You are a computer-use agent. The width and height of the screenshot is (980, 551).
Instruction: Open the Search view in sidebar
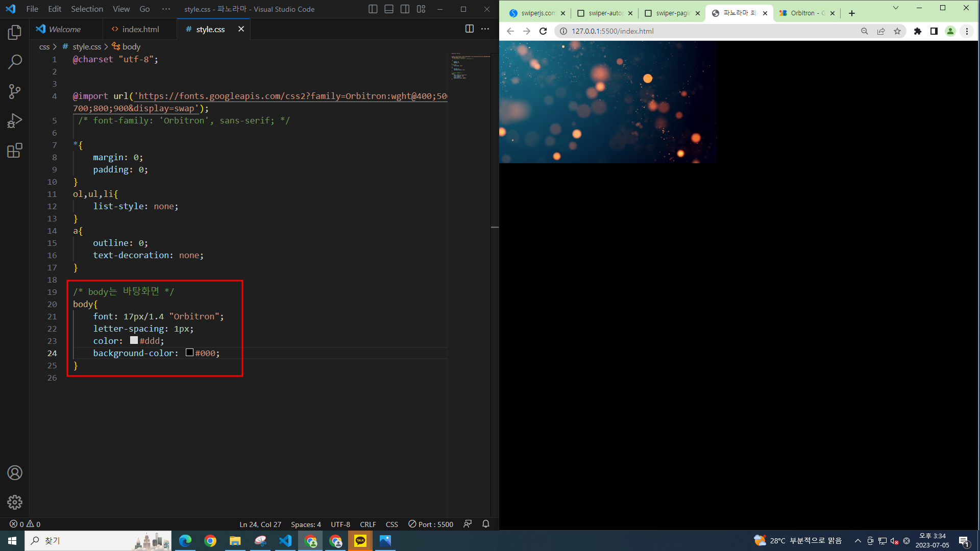15,62
